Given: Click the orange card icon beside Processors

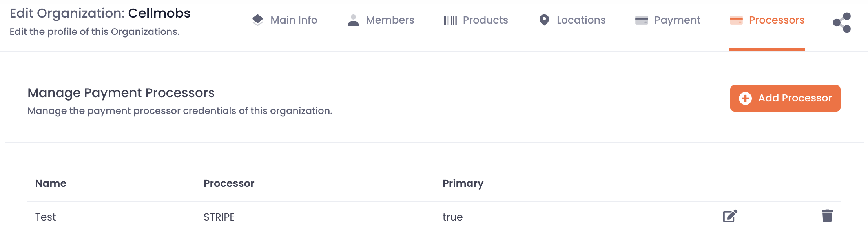Looking at the screenshot, I should coord(736,20).
